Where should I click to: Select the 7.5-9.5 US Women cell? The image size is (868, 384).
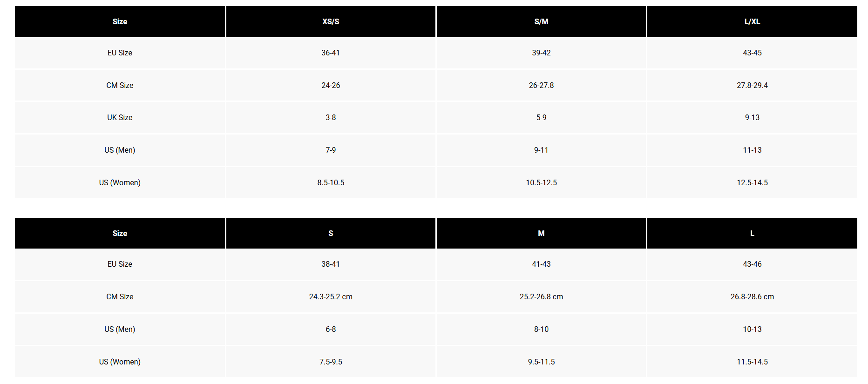(331, 362)
